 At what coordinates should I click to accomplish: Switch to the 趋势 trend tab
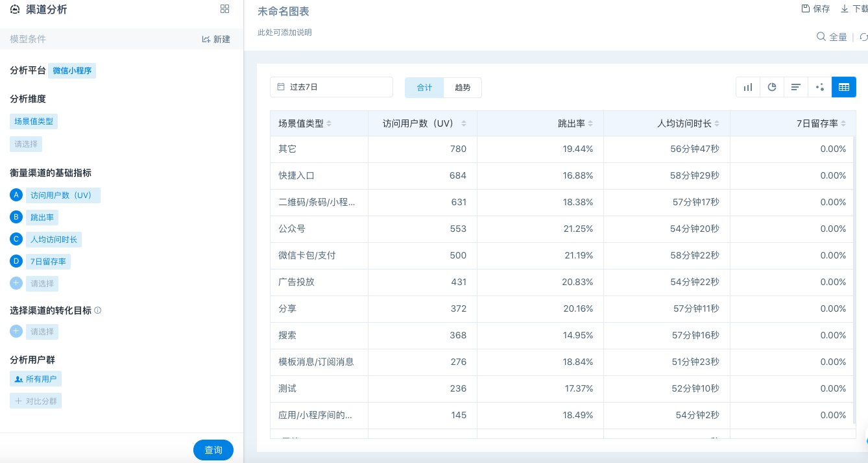click(x=463, y=88)
